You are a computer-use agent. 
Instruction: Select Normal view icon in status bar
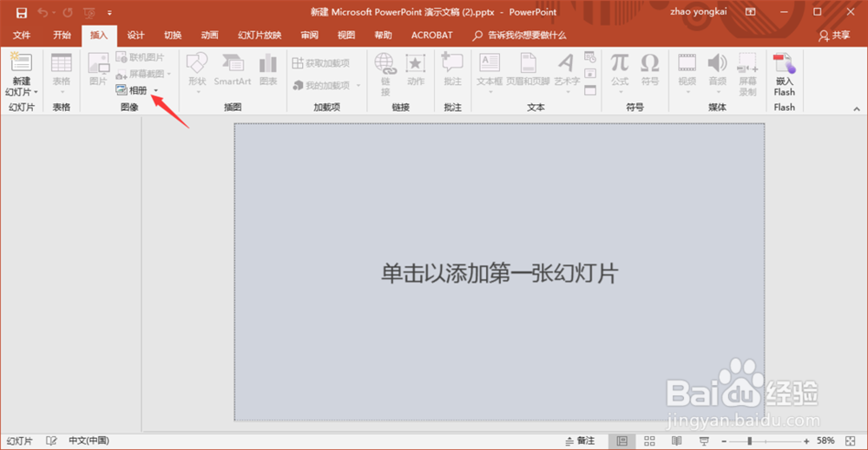tap(622, 440)
